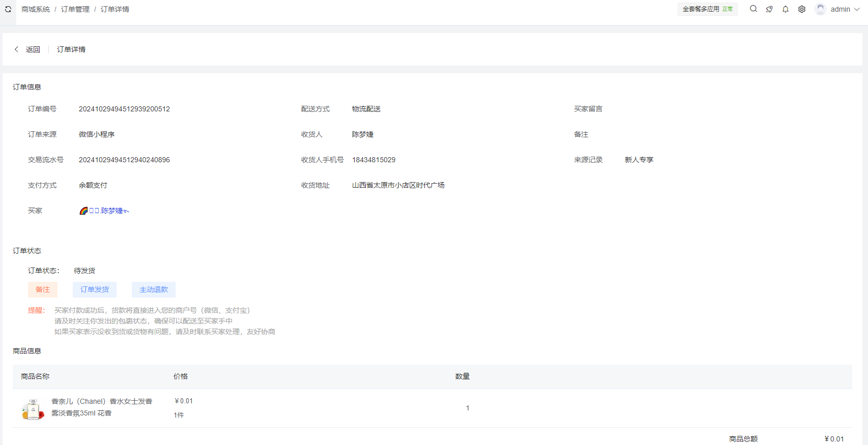Open the notification bell
This screenshot has height=445, width=868.
pyautogui.click(x=786, y=9)
